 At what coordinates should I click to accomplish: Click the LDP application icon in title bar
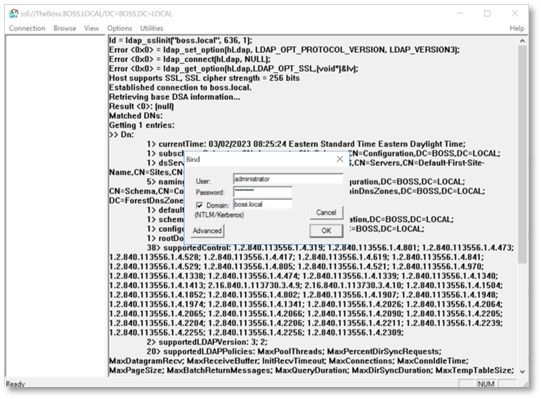coord(14,13)
